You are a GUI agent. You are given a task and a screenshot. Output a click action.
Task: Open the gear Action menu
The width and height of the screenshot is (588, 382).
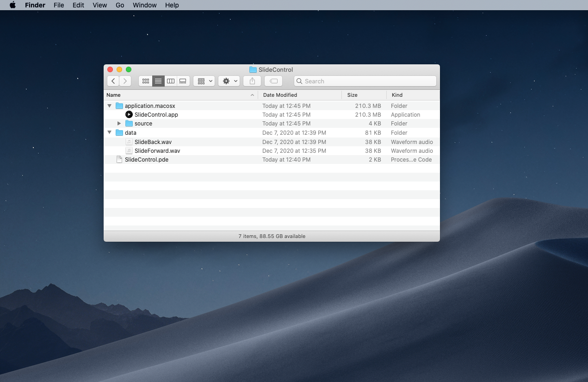tap(229, 81)
